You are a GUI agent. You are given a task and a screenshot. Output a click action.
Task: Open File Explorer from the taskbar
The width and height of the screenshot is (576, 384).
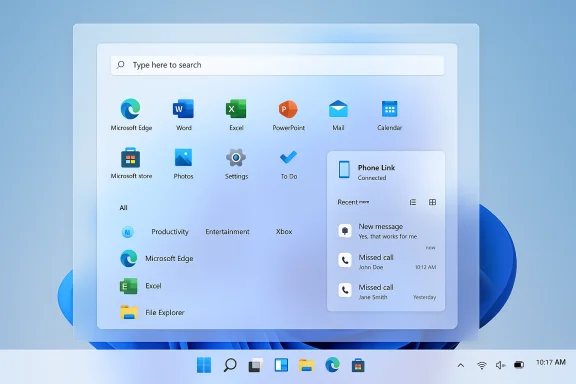point(306,365)
